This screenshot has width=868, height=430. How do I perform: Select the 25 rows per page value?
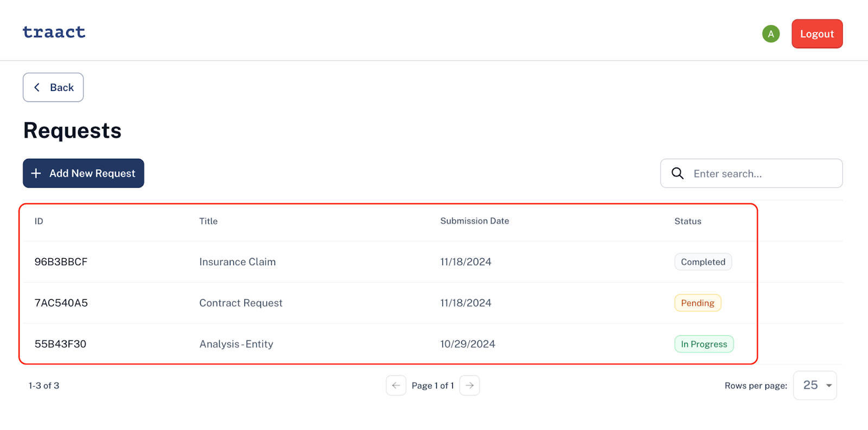(x=810, y=385)
